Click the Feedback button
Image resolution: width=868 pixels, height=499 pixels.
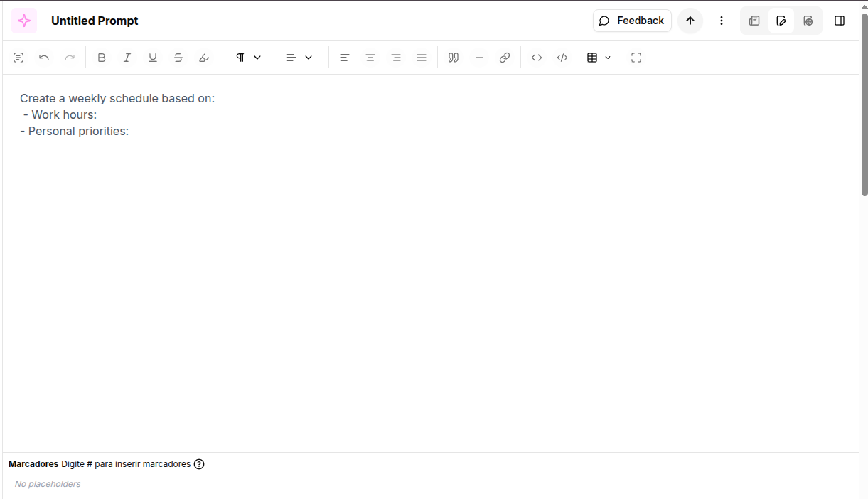(632, 21)
